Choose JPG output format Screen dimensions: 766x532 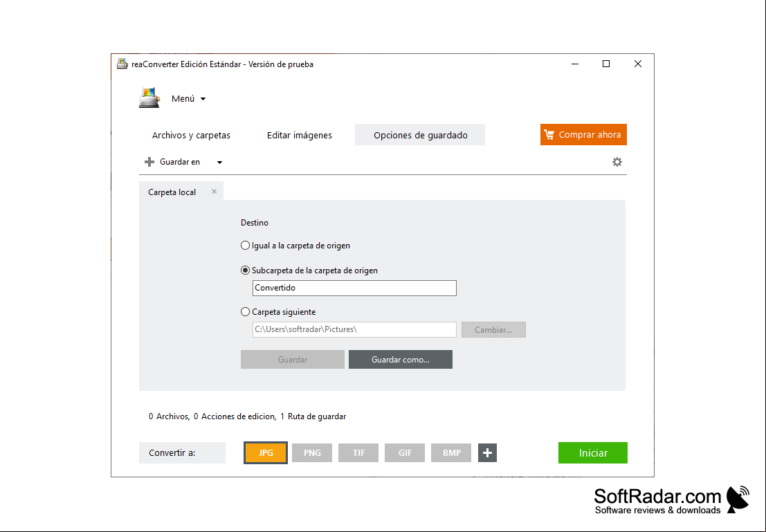click(x=266, y=453)
